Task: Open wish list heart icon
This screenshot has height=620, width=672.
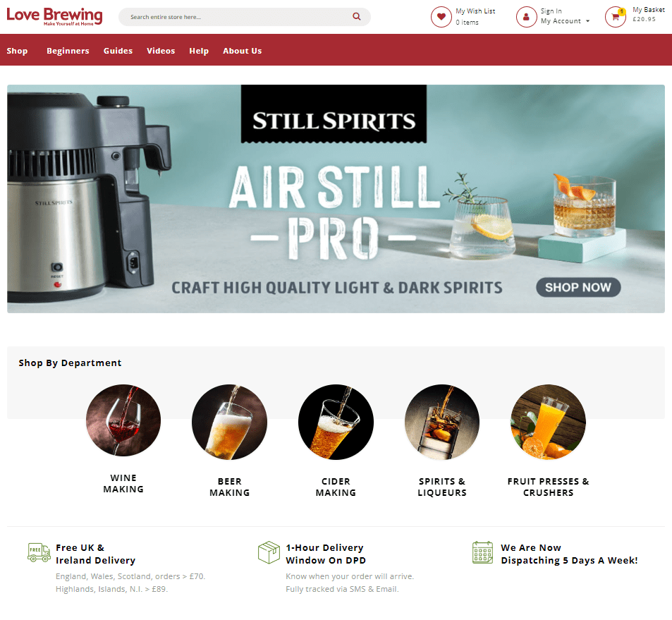Action: [441, 17]
